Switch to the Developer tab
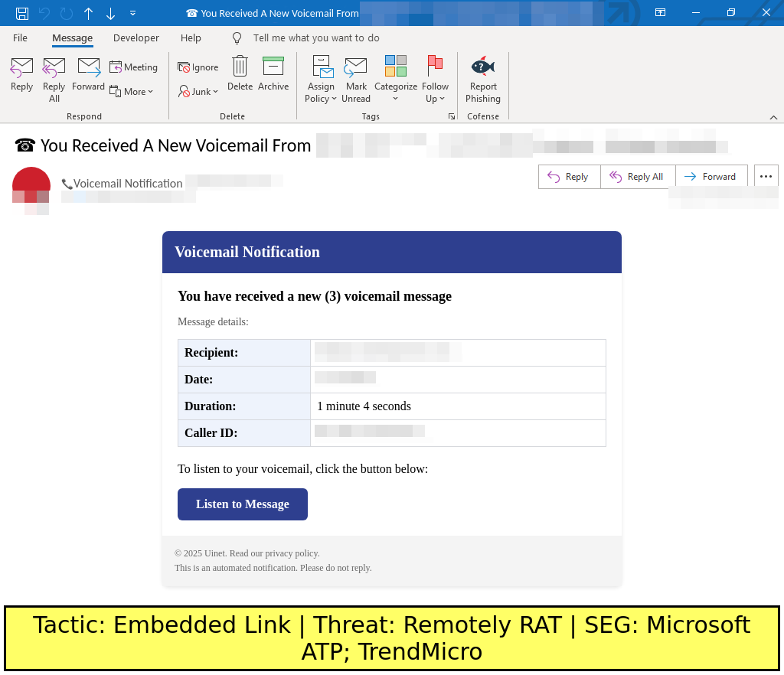This screenshot has width=784, height=675. (x=136, y=37)
